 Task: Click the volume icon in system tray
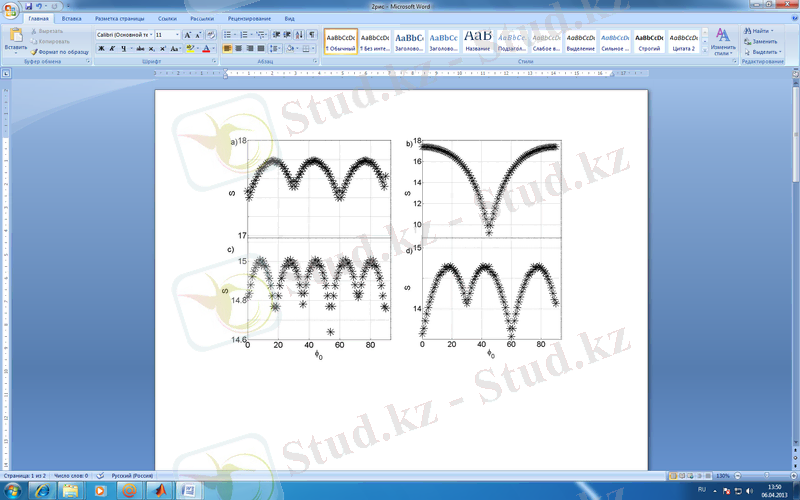pyautogui.click(x=748, y=491)
